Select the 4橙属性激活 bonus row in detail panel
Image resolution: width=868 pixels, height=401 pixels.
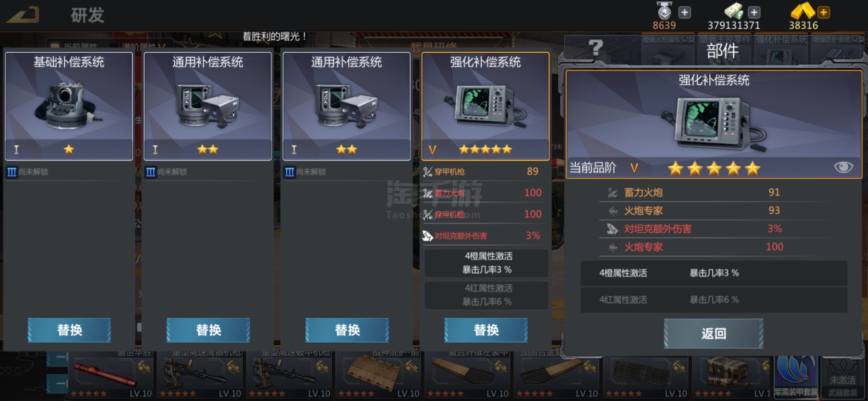(713, 273)
